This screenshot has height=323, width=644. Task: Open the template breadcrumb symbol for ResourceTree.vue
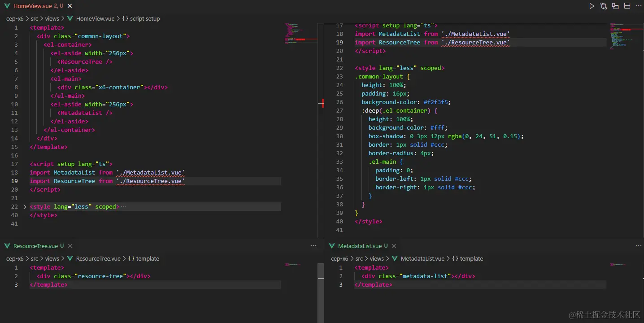pyautogui.click(x=144, y=258)
